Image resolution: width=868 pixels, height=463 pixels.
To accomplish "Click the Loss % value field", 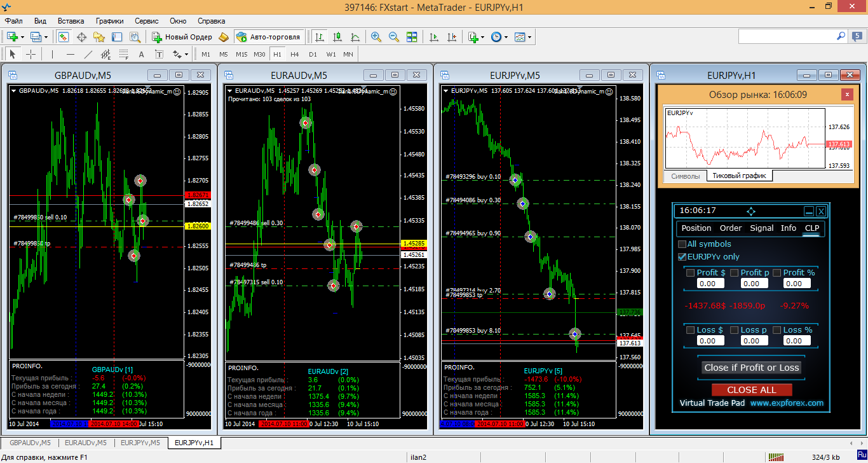I will [x=796, y=341].
